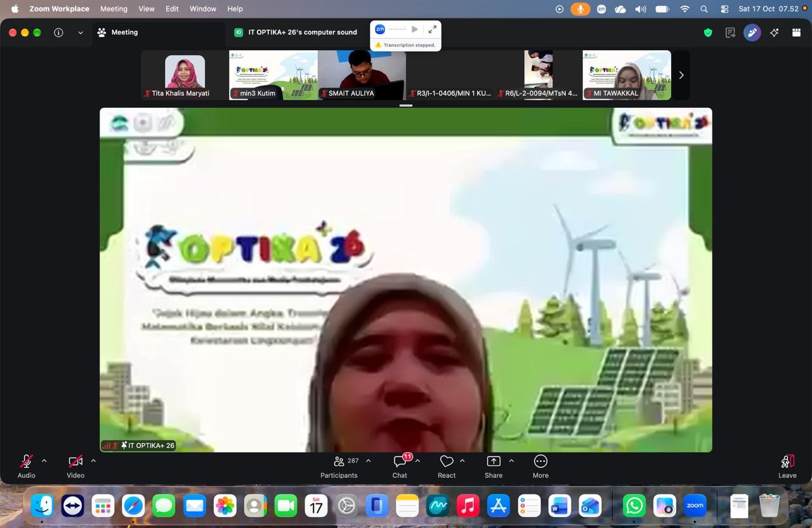Expand the arrow next to Share
This screenshot has width=812, height=528.
coord(511,461)
